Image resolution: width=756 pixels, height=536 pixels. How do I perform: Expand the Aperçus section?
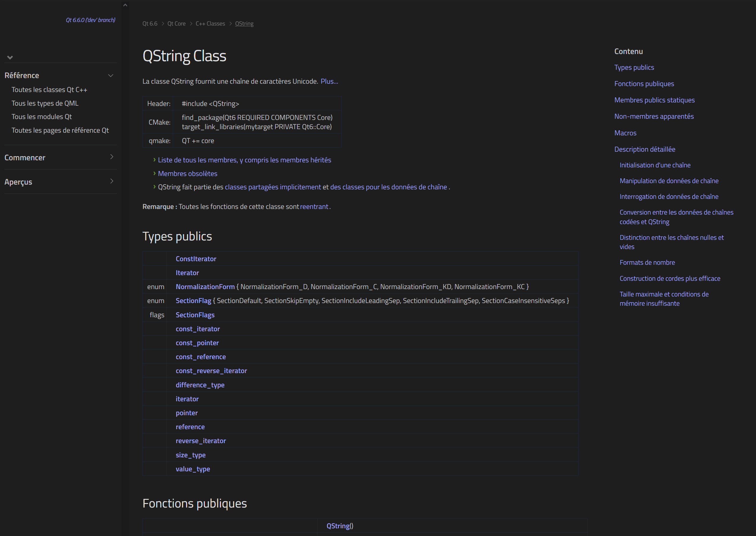point(112,181)
